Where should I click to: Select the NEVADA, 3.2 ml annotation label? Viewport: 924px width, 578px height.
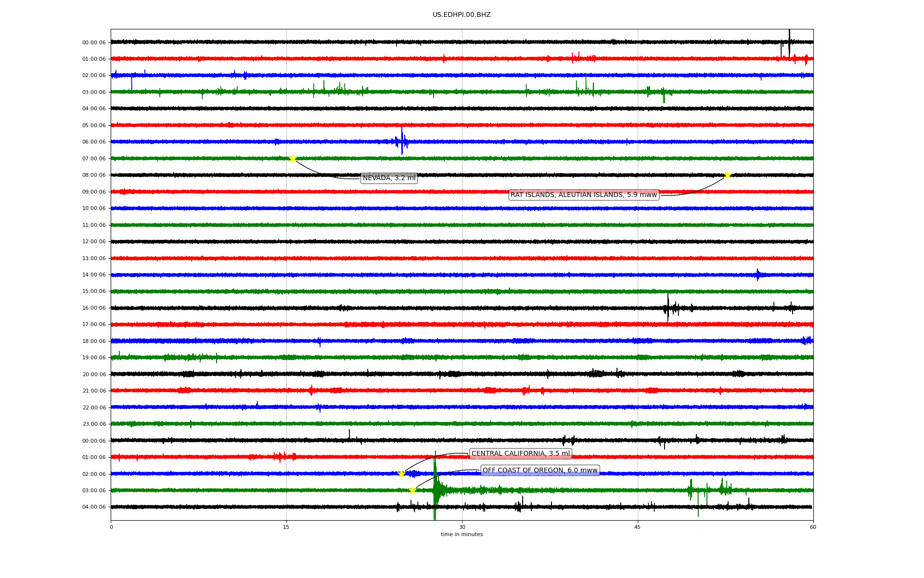coord(389,178)
